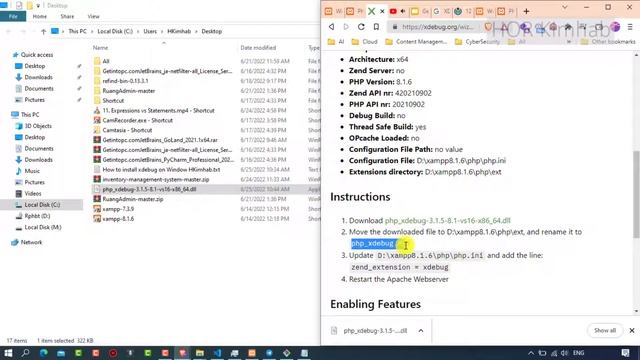The image size is (640, 360).
Task: Go back in the browser
Action: click(x=331, y=27)
